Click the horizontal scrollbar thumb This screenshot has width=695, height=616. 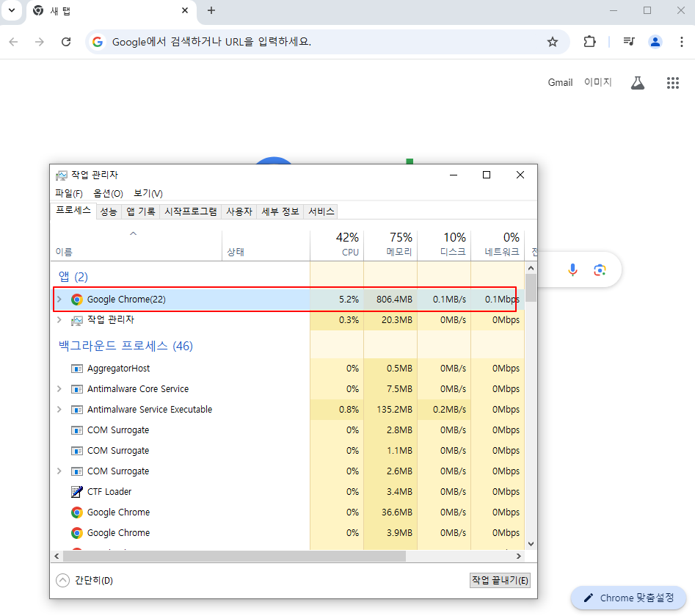[x=234, y=556]
